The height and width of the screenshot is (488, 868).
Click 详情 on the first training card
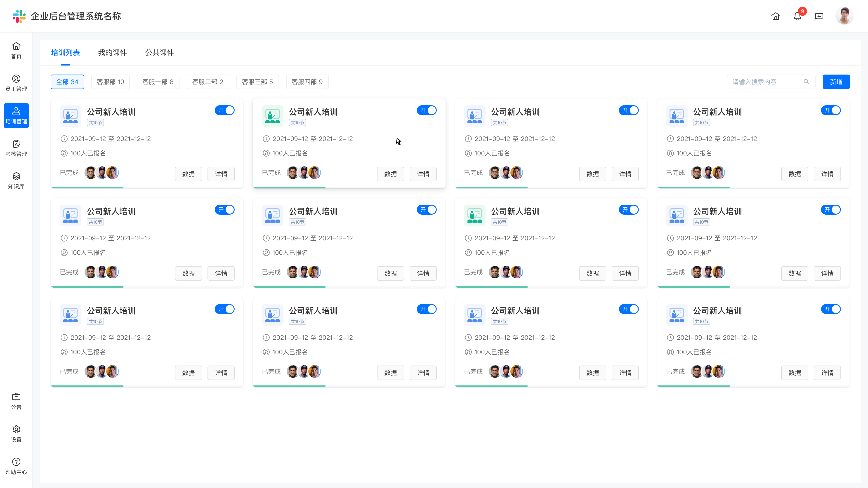pos(221,174)
